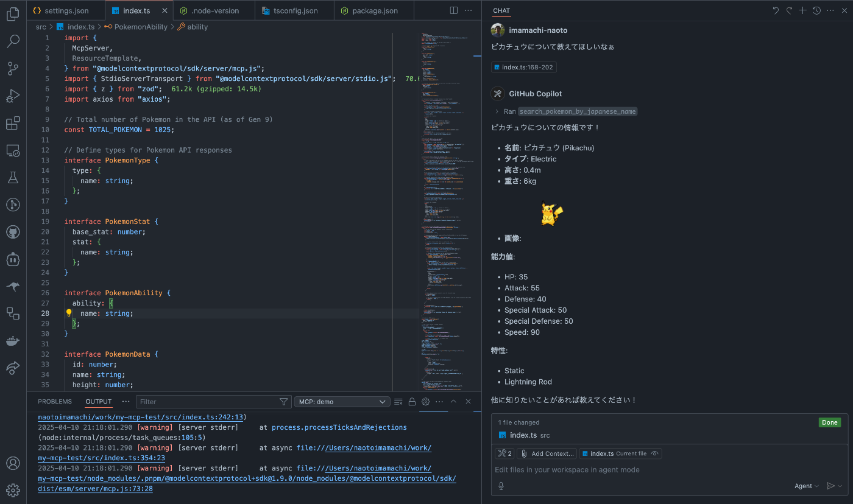Open the Agent mode dropdown

tap(807, 486)
